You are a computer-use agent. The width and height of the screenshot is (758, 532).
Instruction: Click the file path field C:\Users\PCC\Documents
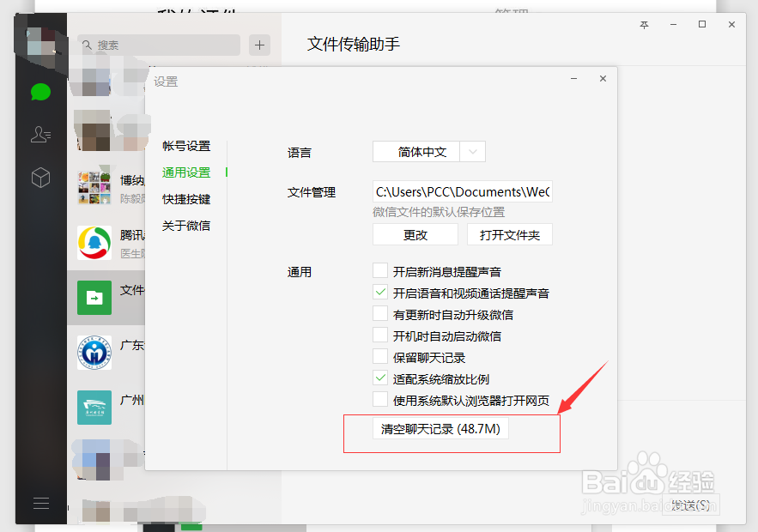[463, 192]
